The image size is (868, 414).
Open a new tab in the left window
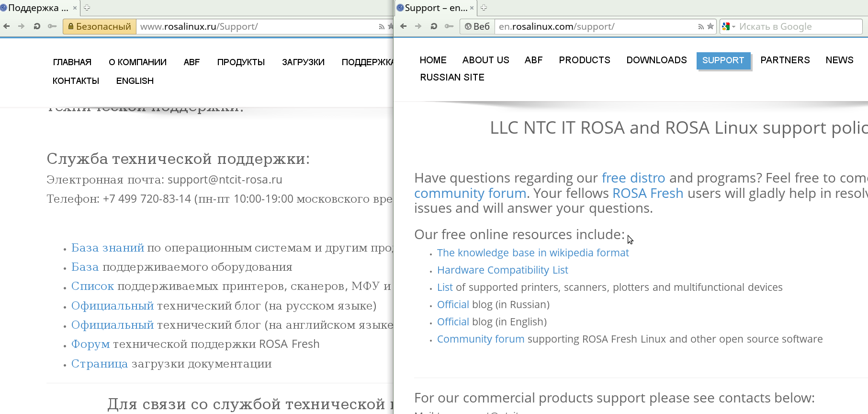click(87, 8)
